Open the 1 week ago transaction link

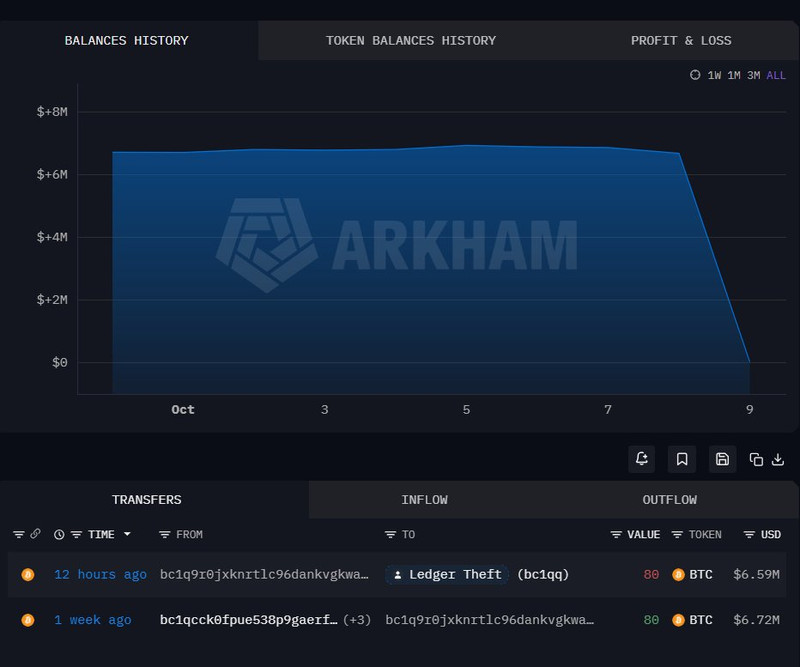tap(93, 620)
